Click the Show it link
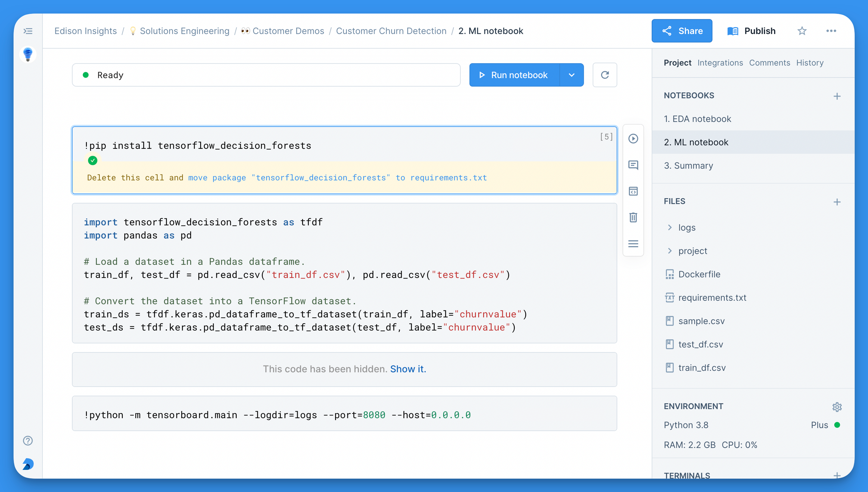The image size is (868, 492). [408, 369]
